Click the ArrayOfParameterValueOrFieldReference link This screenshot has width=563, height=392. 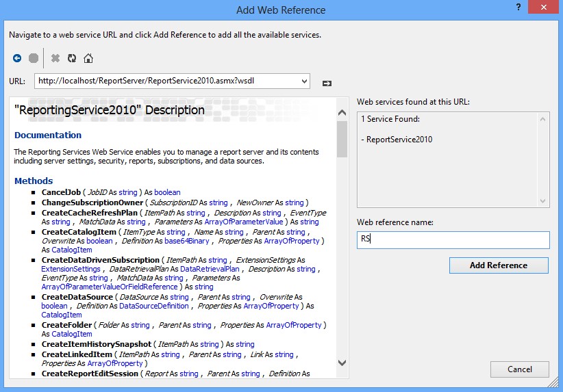110,287
